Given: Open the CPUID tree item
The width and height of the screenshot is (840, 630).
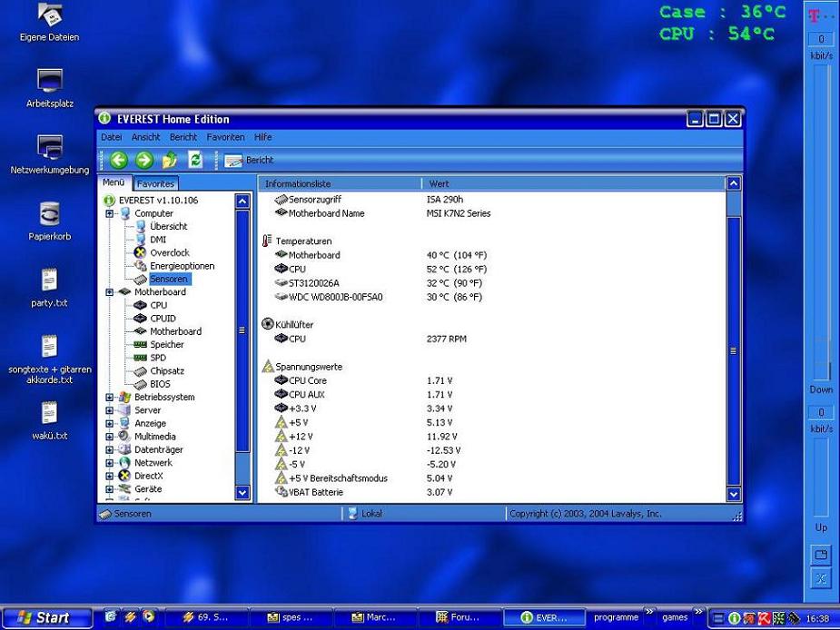Looking at the screenshot, I should [x=163, y=319].
